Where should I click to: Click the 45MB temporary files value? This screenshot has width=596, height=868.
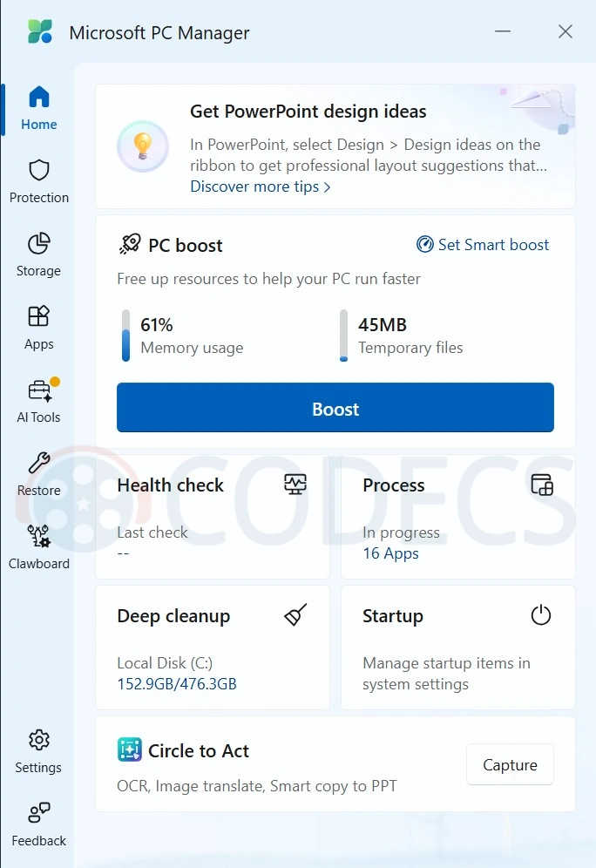[383, 324]
